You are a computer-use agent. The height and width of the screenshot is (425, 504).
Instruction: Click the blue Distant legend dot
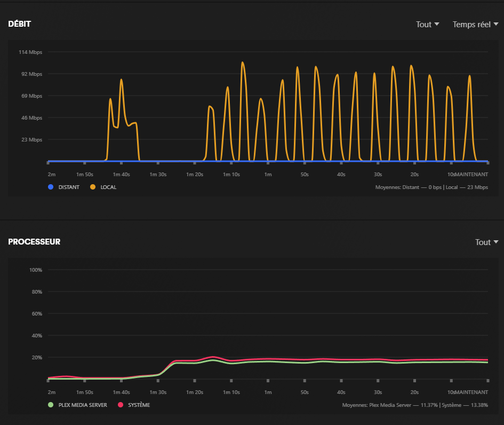click(x=51, y=187)
